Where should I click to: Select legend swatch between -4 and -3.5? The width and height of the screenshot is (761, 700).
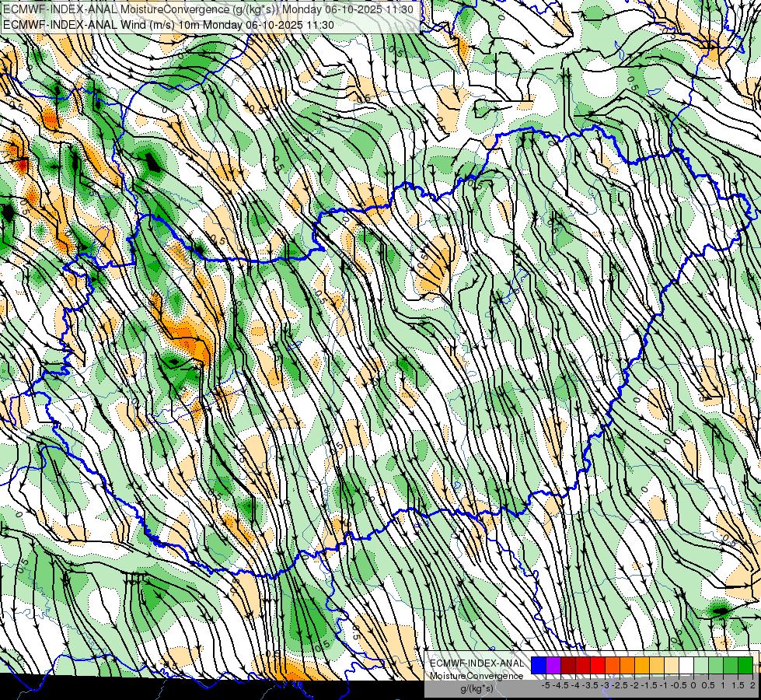pos(583,666)
